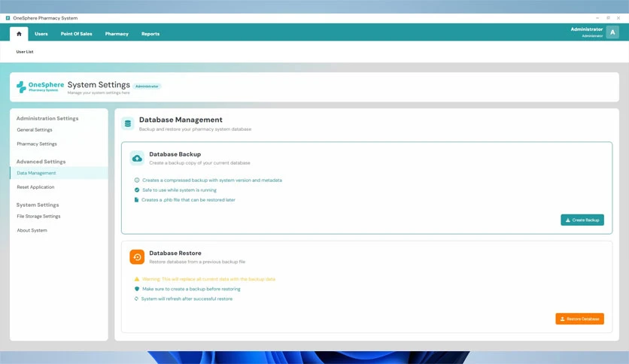Click the Administrator avatar icon
The width and height of the screenshot is (629, 364).
pos(612,32)
